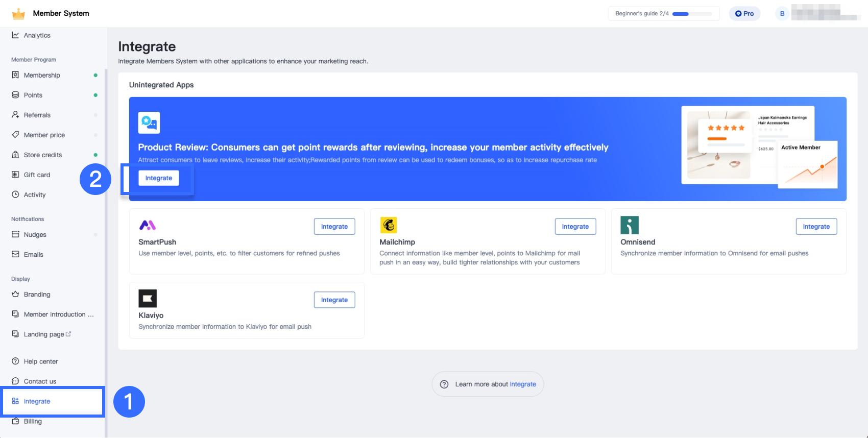The image size is (868, 438).
Task: Click the Integrate grid icon in sidebar
Action: 15,401
